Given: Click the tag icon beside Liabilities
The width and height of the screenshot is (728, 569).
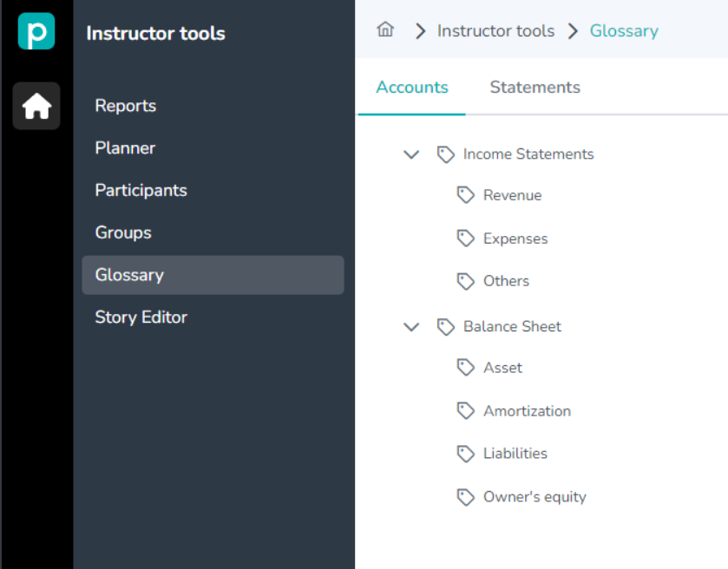Looking at the screenshot, I should click(x=466, y=454).
